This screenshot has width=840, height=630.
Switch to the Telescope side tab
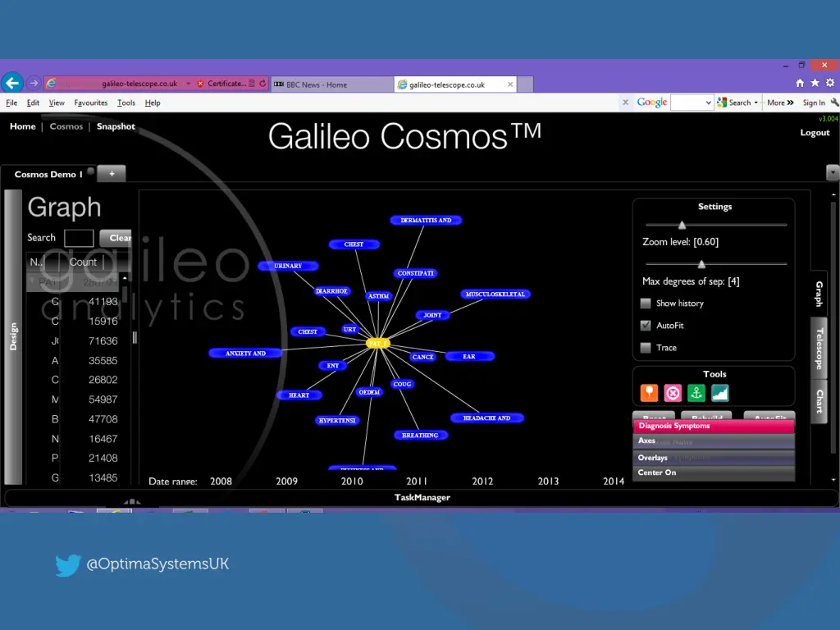(x=819, y=349)
